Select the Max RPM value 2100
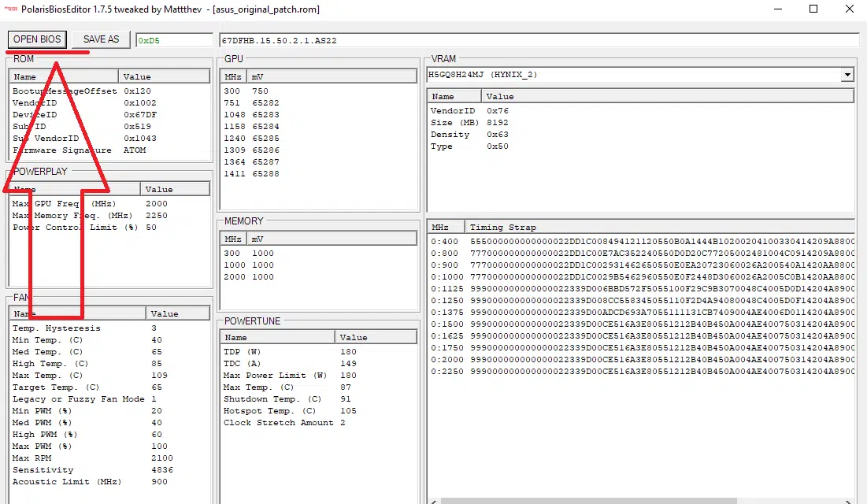 tap(162, 458)
